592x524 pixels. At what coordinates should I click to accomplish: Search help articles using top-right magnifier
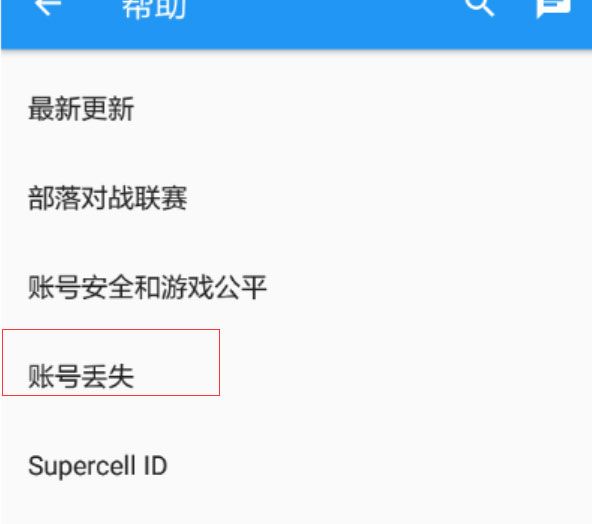(x=479, y=8)
